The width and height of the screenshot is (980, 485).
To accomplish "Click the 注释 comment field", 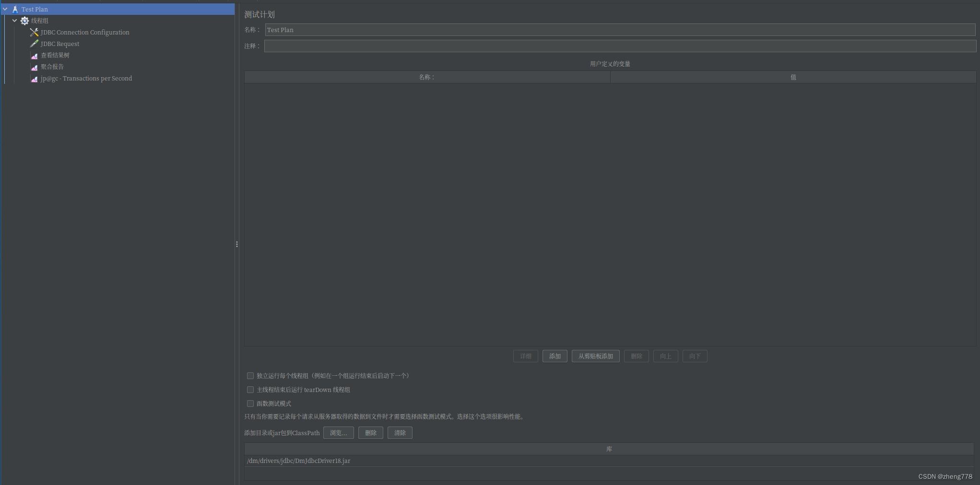I will [620, 46].
